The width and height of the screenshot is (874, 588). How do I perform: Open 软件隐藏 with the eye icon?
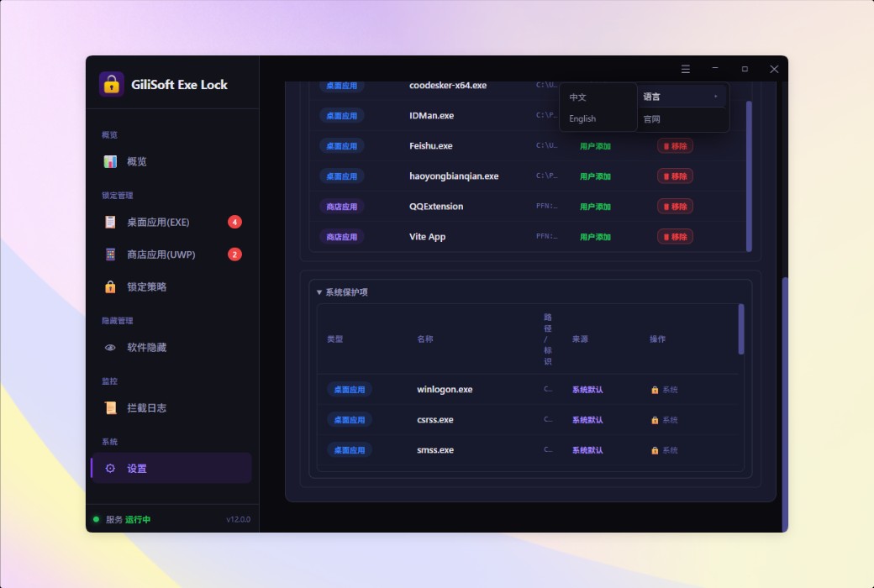point(171,347)
